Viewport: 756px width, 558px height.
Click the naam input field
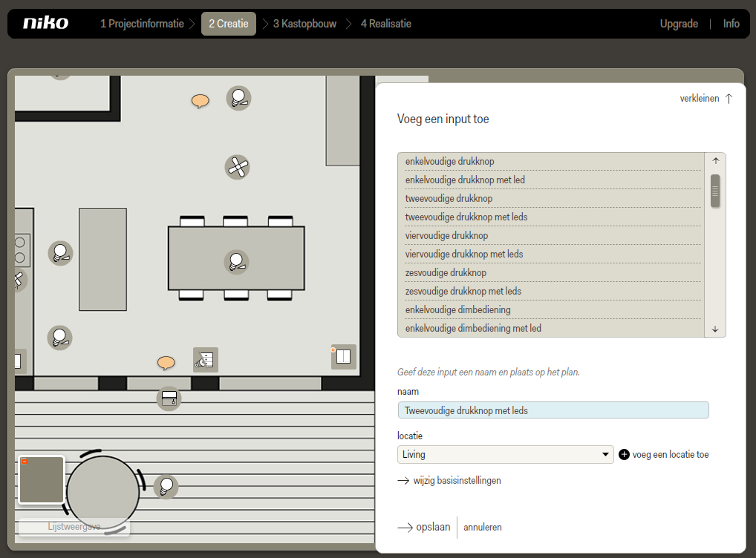point(553,410)
